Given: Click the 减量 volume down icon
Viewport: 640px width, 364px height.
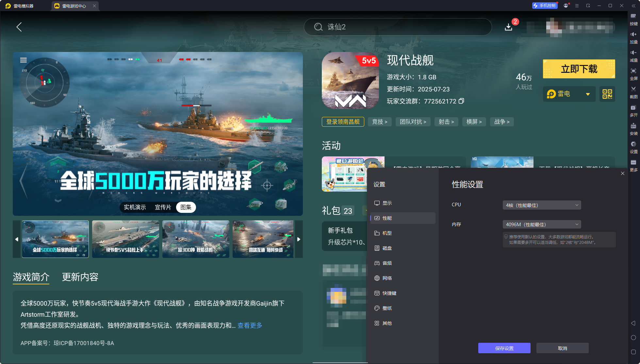Looking at the screenshot, I should pos(633,55).
